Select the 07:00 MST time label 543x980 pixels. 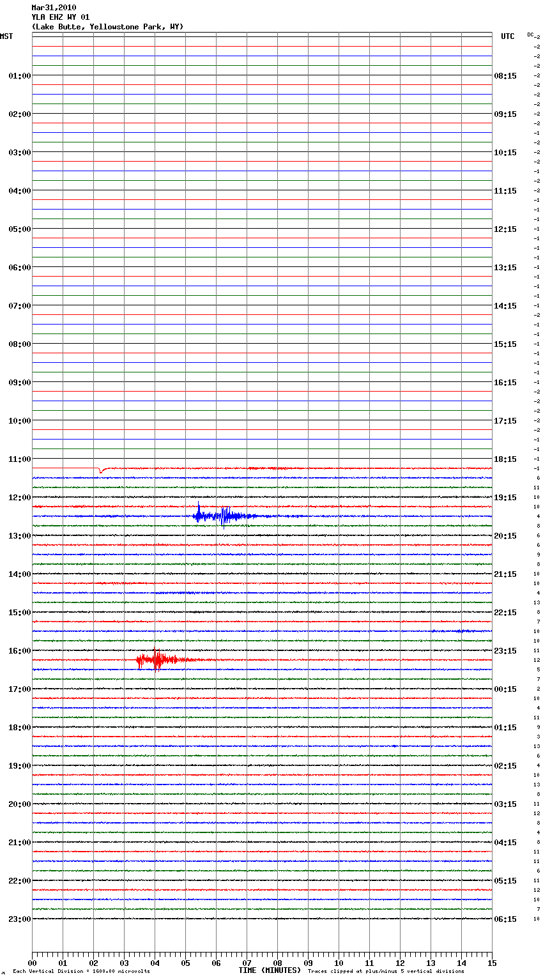[x=20, y=305]
